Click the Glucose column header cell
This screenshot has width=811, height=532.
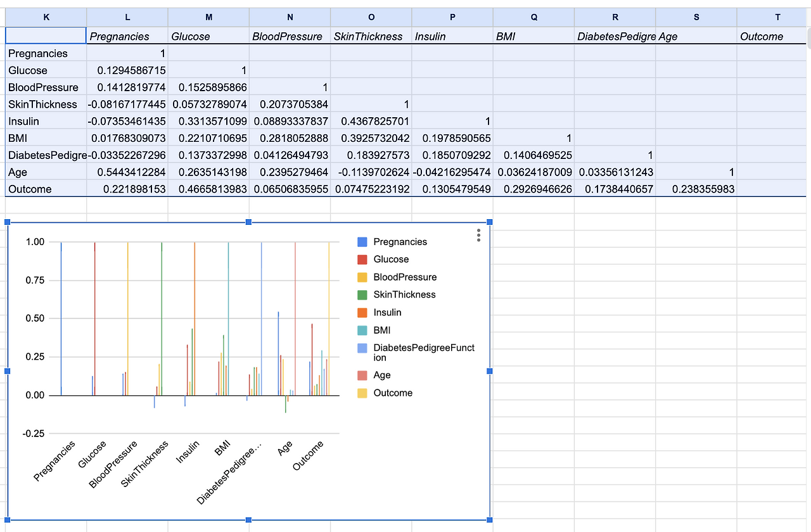(208, 36)
